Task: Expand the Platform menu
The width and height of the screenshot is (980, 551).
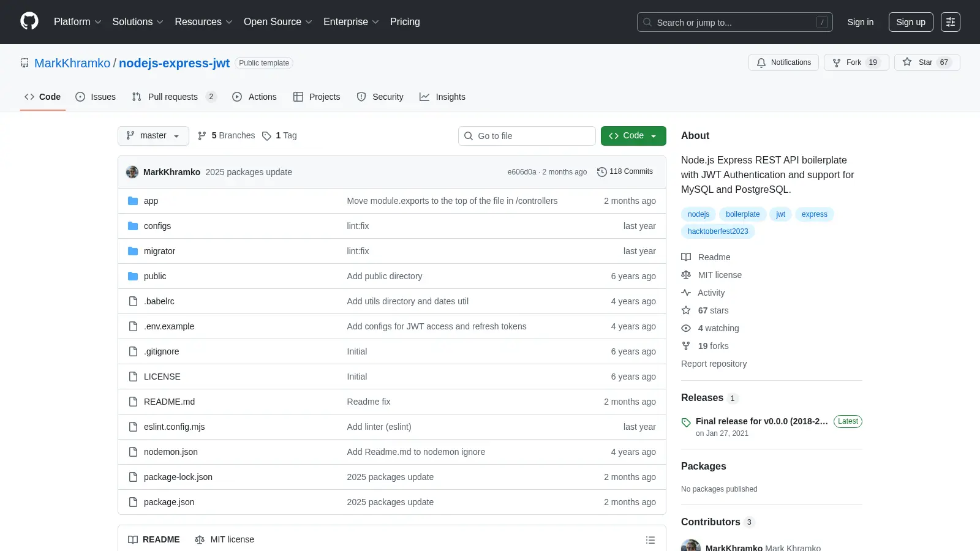Action: click(x=77, y=22)
